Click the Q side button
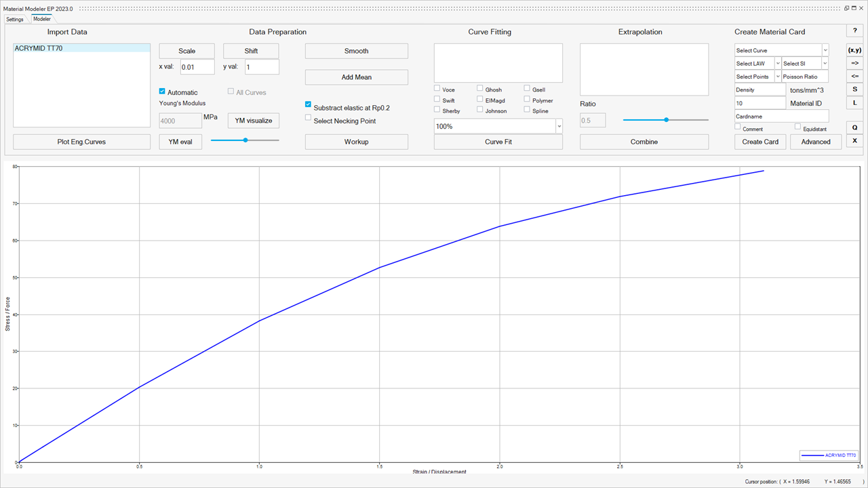This screenshot has width=868, height=488. click(x=854, y=127)
